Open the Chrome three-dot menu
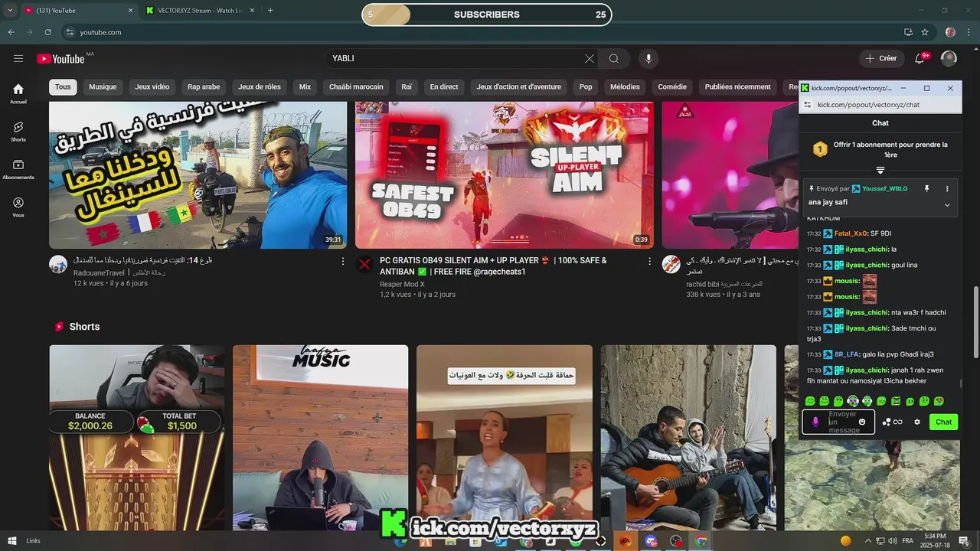 point(969,32)
